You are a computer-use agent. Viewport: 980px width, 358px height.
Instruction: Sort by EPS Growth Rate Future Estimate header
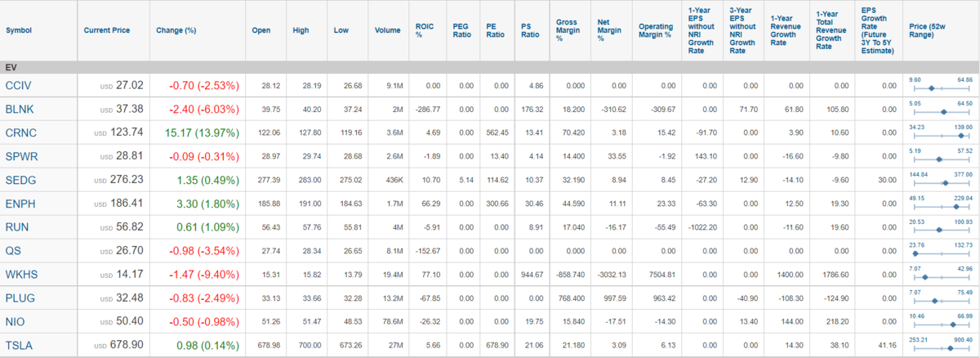point(878,30)
